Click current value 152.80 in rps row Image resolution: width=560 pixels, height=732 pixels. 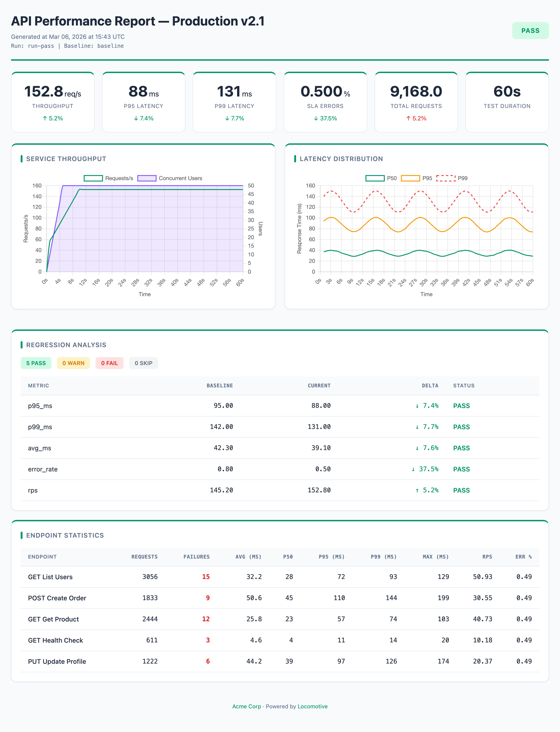pos(319,490)
